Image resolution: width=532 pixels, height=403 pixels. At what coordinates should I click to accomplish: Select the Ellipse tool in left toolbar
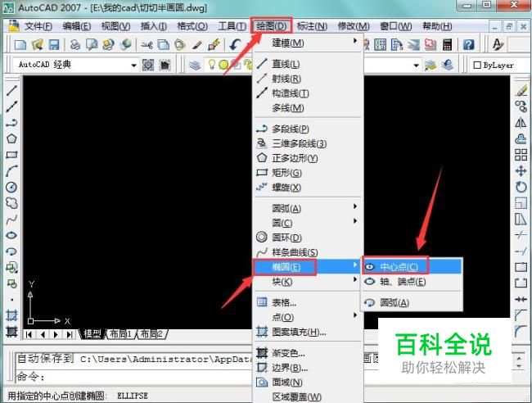pos(11,235)
